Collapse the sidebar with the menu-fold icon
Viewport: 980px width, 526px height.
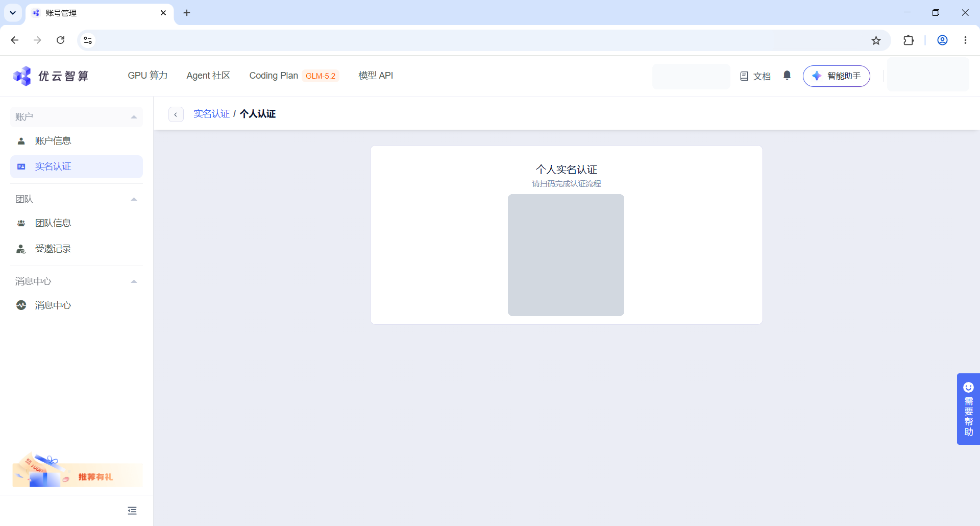tap(132, 511)
